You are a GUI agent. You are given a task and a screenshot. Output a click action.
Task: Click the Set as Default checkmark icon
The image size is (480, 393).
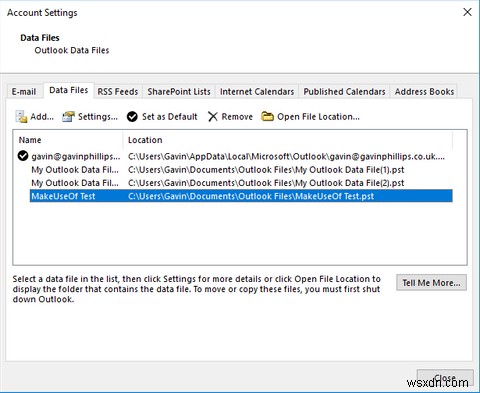coord(132,117)
